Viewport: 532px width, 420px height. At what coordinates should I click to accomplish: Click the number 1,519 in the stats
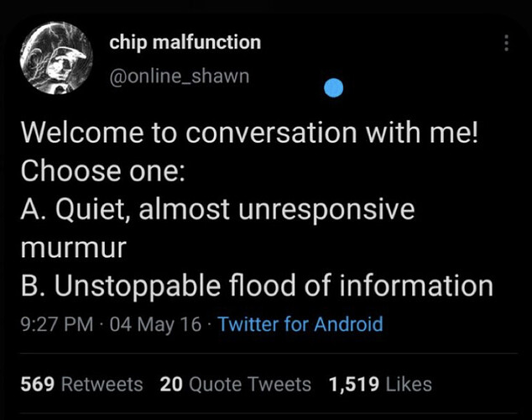point(355,385)
